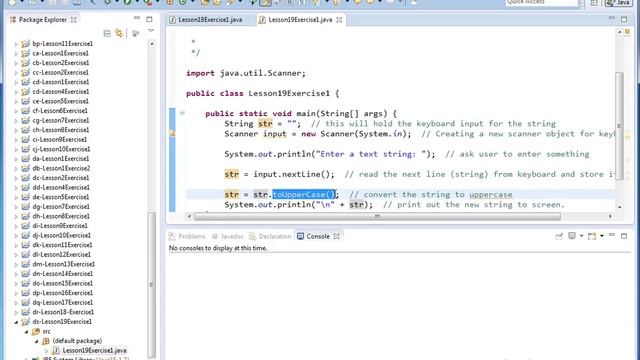Select dd-Lesson4Exercise1 project
The image size is (640, 360).
pyautogui.click(x=61, y=187)
